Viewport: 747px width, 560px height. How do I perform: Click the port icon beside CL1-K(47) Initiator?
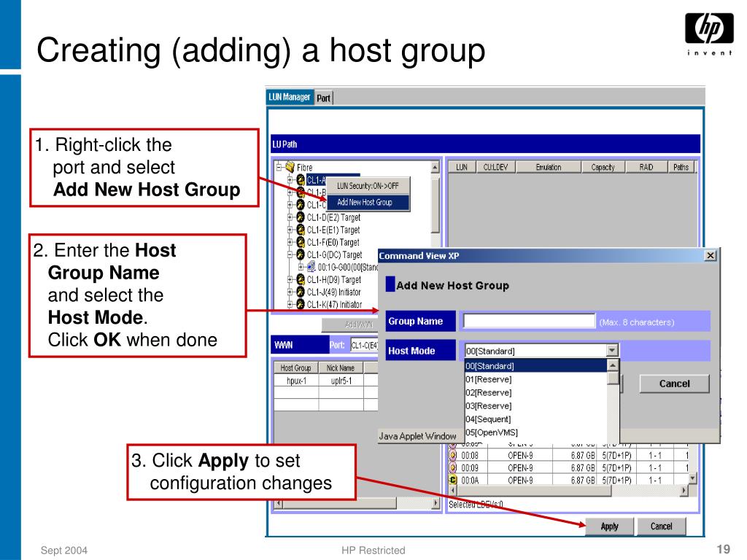(301, 304)
